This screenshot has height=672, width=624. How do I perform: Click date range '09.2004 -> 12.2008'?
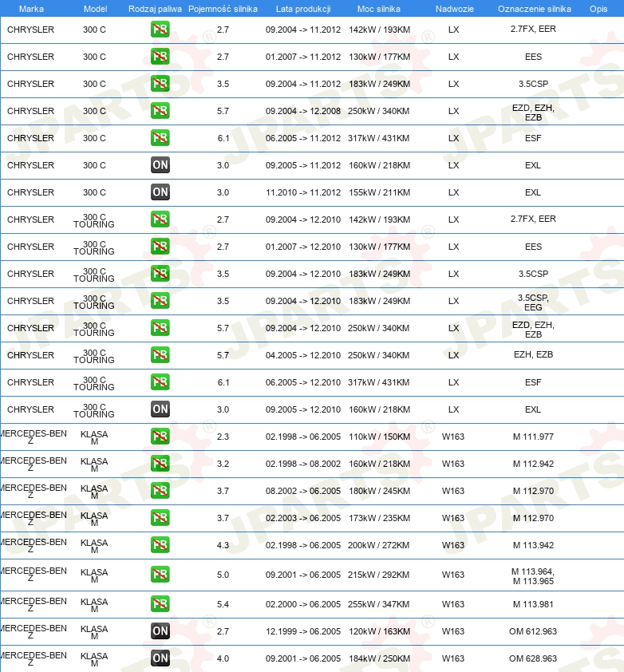(303, 111)
